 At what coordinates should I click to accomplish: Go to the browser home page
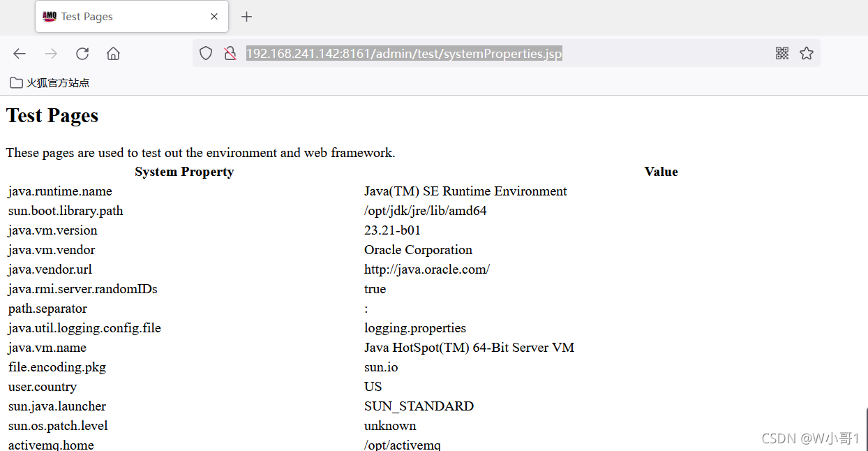pyautogui.click(x=113, y=54)
